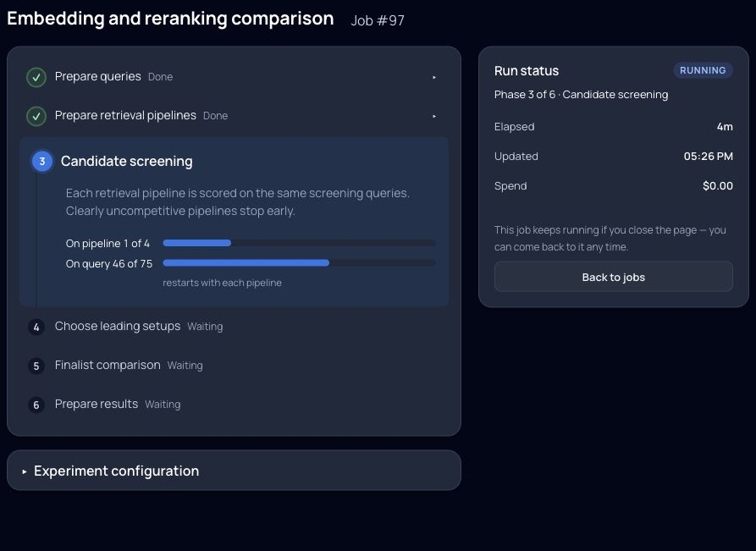The width and height of the screenshot is (756, 551).
Task: Click the On pipeline 1 of 4 label
Action: tap(108, 244)
